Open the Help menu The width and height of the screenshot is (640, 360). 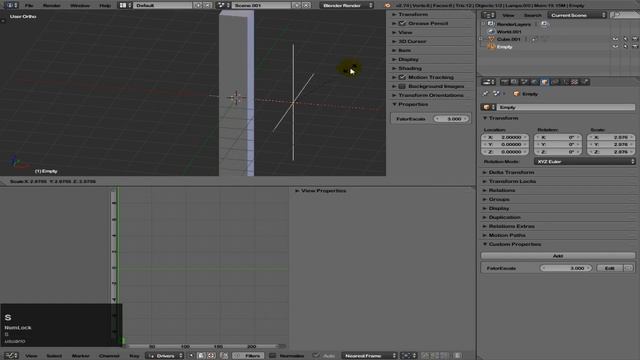click(x=105, y=5)
